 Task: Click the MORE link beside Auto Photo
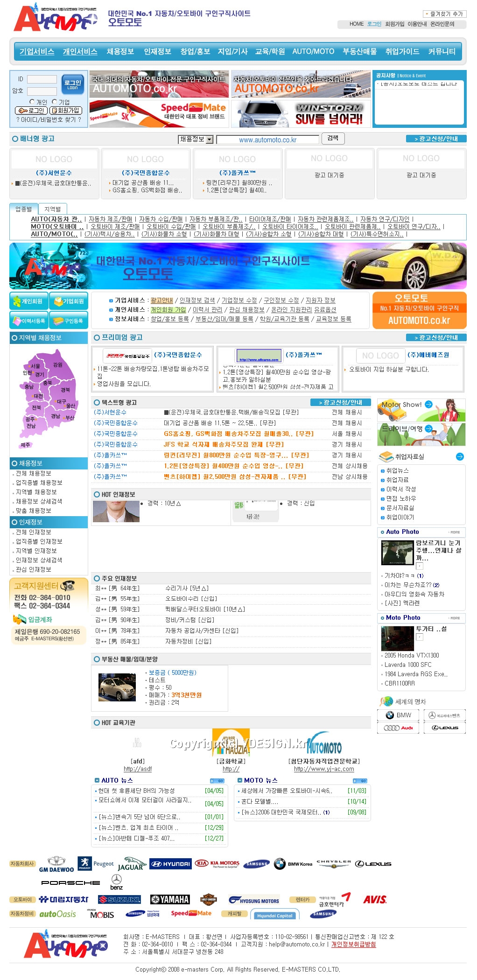(x=454, y=532)
